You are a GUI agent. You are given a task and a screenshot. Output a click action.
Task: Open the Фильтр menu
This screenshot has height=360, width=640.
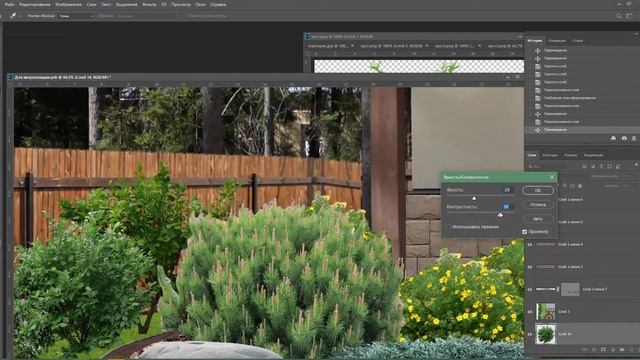149,4
